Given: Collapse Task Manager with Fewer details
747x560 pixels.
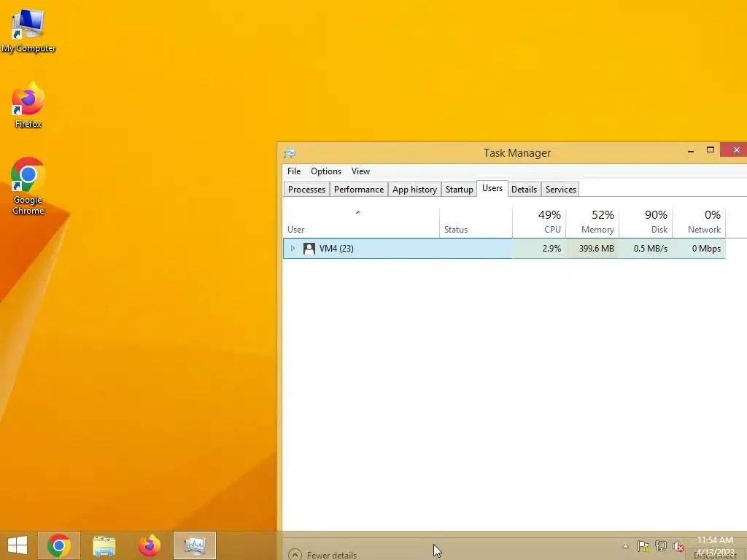Looking at the screenshot, I should coord(322,555).
